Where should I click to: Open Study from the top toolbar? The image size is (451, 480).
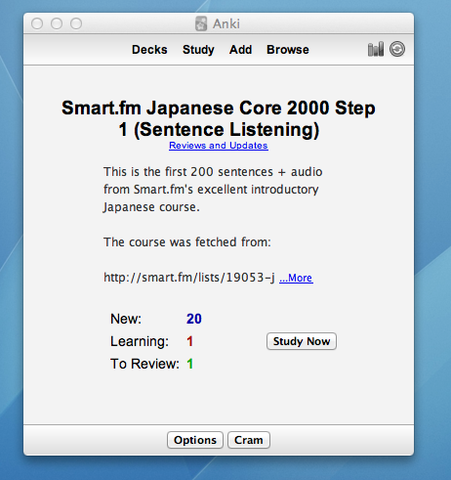198,50
